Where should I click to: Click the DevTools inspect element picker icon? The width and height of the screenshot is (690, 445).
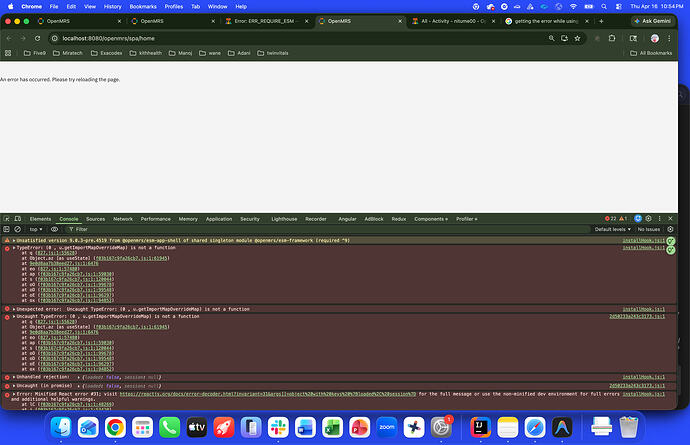[x=7, y=218]
